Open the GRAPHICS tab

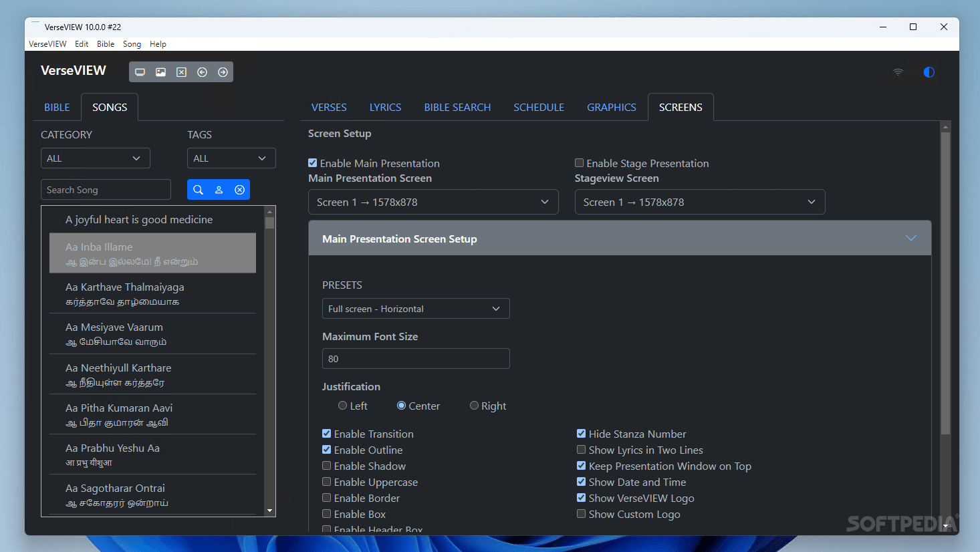click(612, 108)
